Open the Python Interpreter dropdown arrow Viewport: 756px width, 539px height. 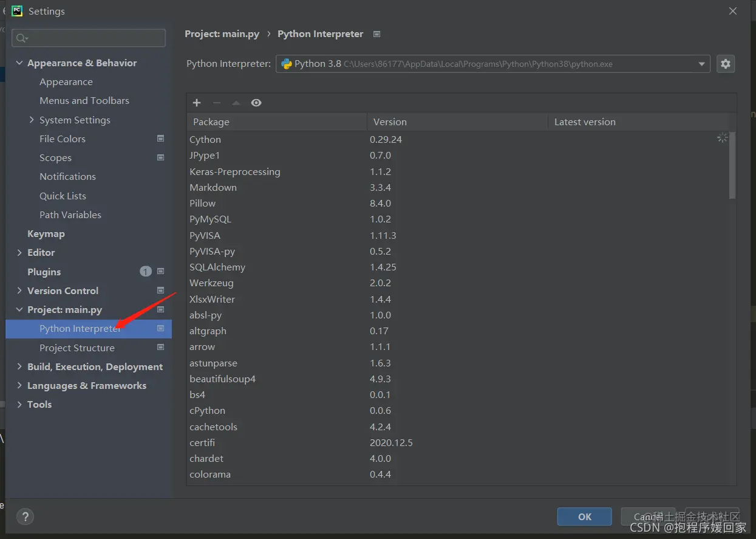coord(702,64)
